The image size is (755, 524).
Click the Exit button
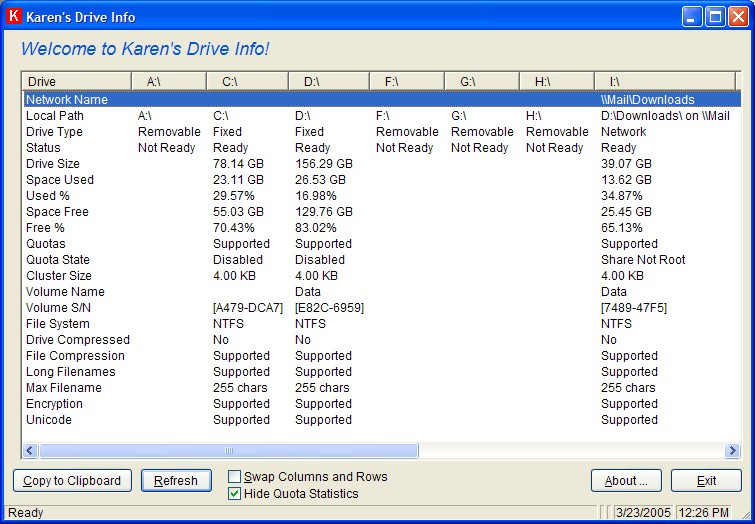coord(706,481)
